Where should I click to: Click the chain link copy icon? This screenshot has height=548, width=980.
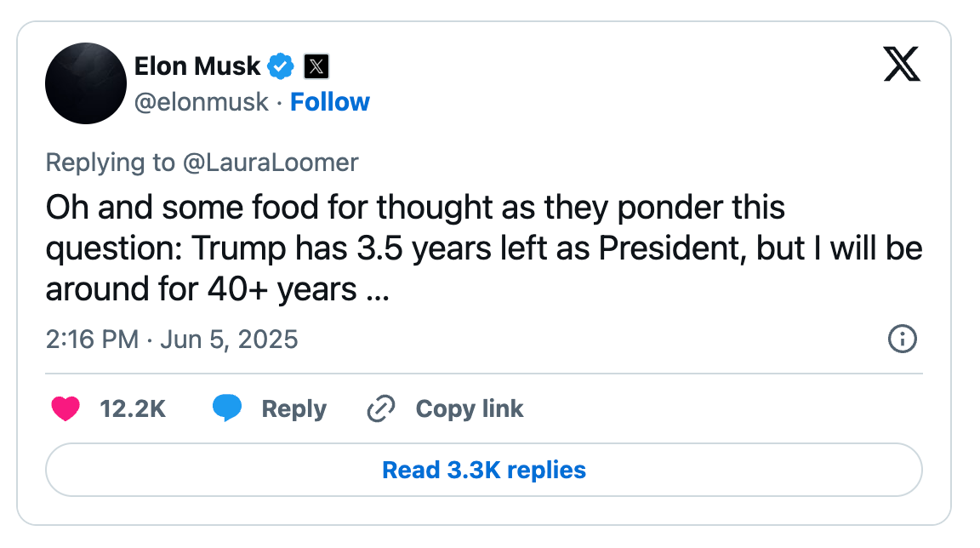click(x=380, y=408)
